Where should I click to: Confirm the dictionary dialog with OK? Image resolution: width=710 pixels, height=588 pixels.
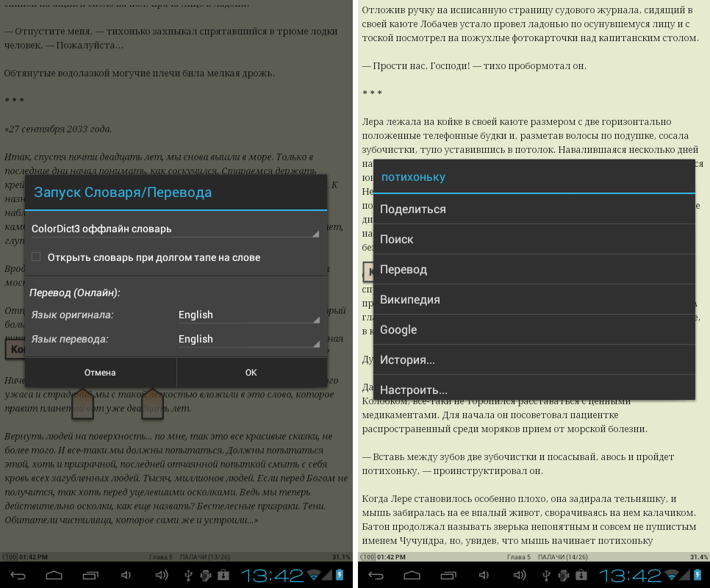[x=251, y=373]
